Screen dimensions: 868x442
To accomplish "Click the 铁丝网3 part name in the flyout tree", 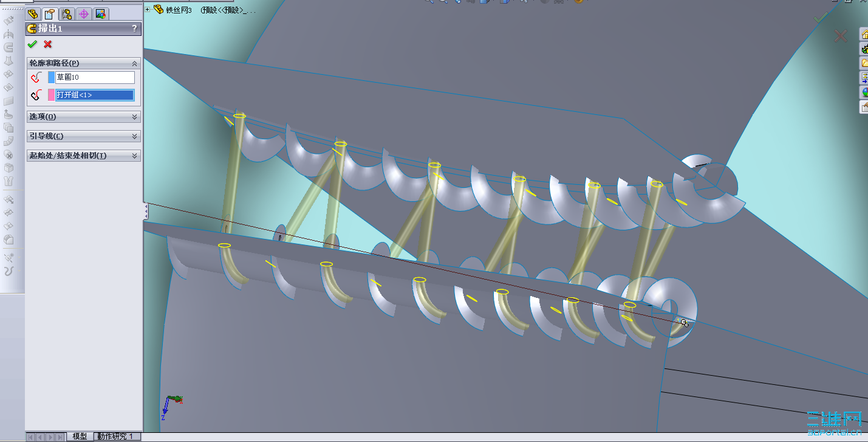I will [x=179, y=10].
